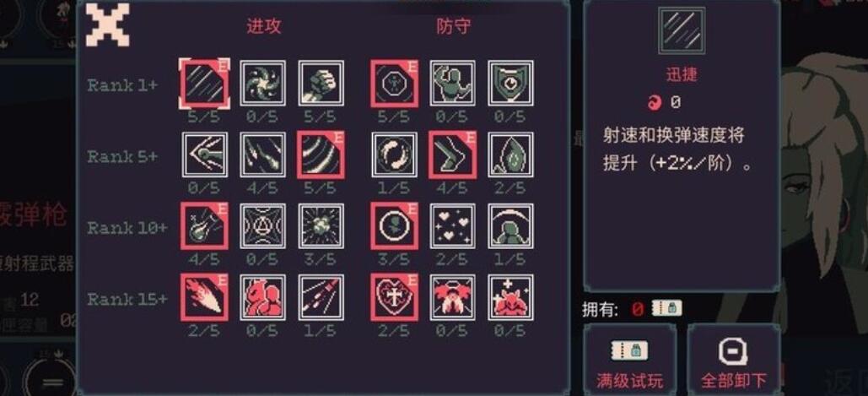
Task: Pick the concentric wave arcs equipped skill
Action: [x=321, y=155]
